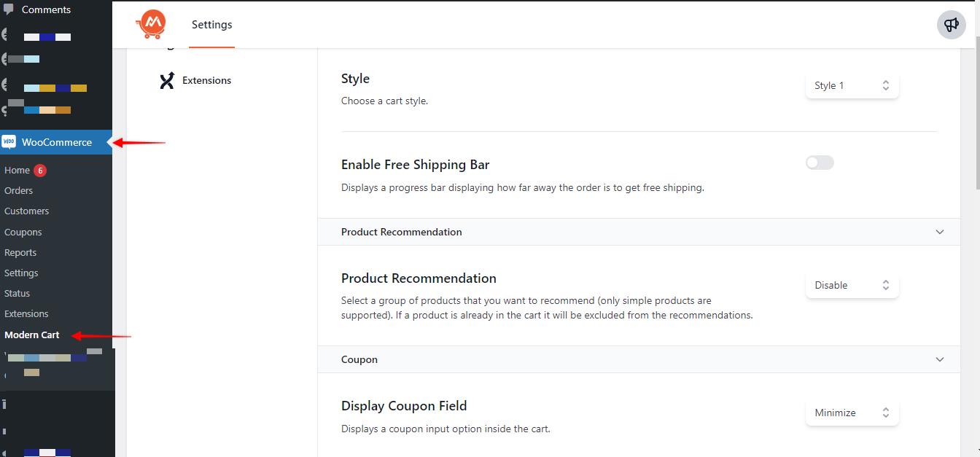The height and width of the screenshot is (457, 980).
Task: Open WooCommerce Reports page
Action: 20,253
